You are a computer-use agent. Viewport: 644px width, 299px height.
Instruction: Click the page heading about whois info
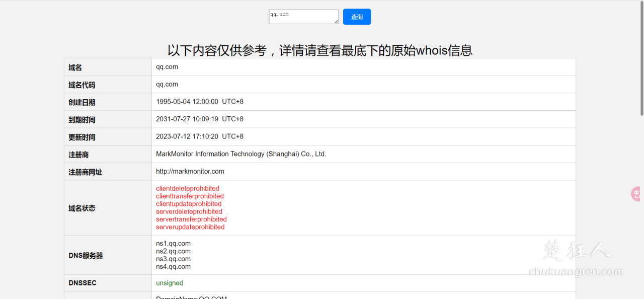click(319, 50)
